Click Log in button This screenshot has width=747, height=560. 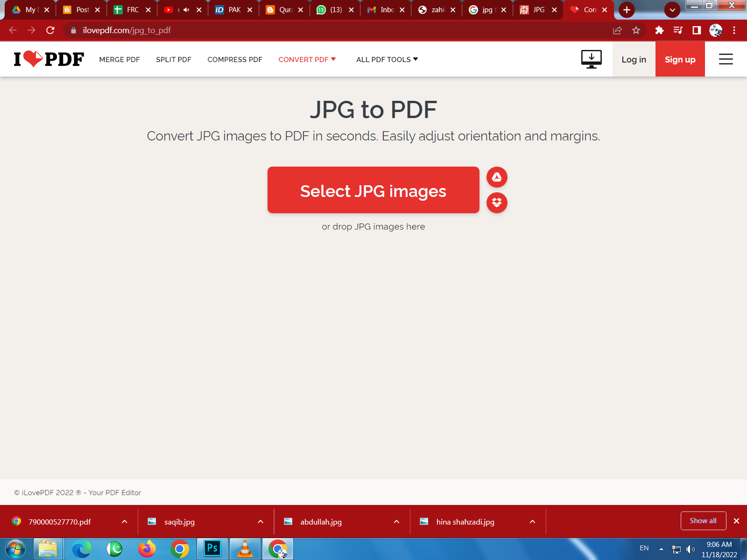coord(634,59)
